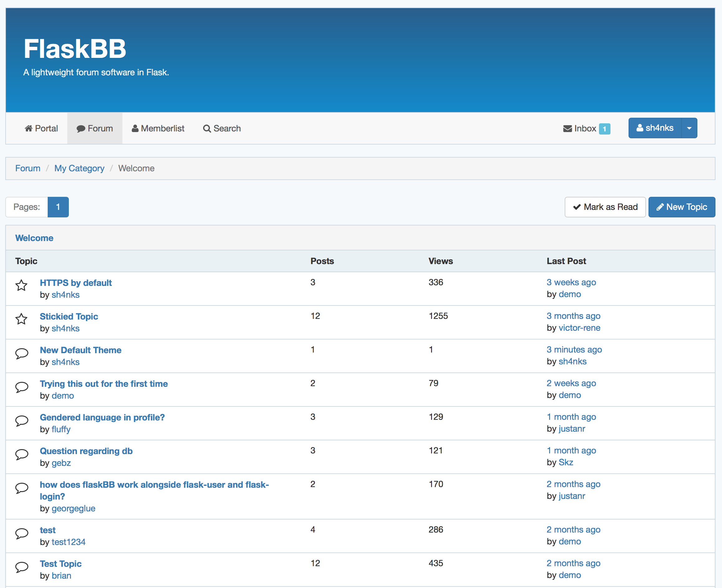Click speech bubble icon next to Test Topic
722x588 pixels.
(22, 567)
